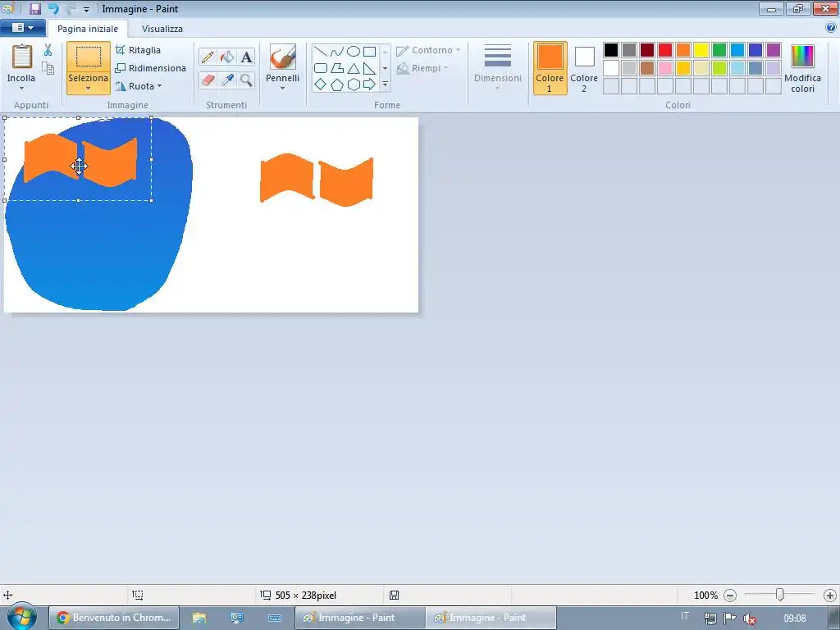Click the Copy icon in Appunti
The image size is (840, 630).
(48, 68)
